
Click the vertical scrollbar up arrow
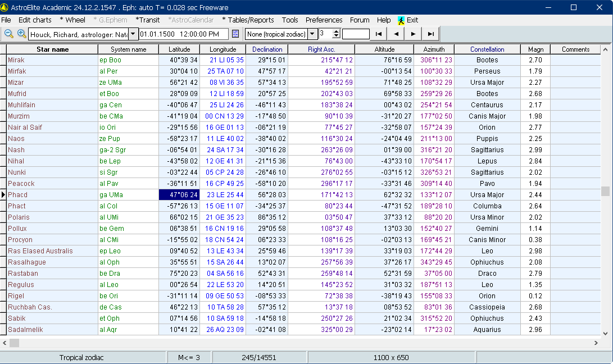click(605, 49)
